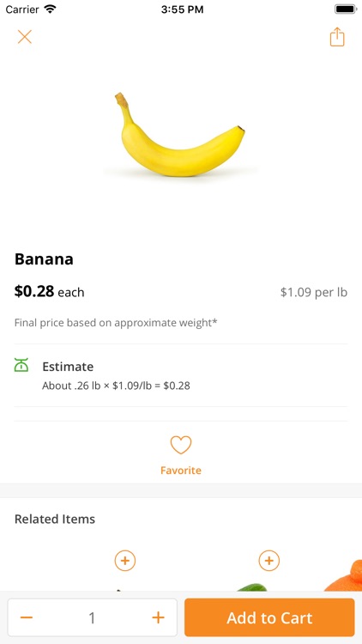Tap the Favorite label
362x644 pixels.
pyautogui.click(x=181, y=471)
